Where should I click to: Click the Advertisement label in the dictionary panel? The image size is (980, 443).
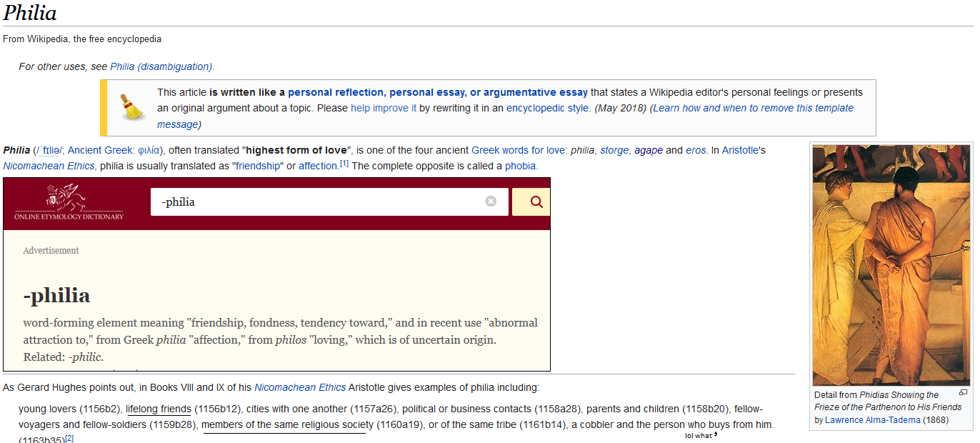point(51,251)
